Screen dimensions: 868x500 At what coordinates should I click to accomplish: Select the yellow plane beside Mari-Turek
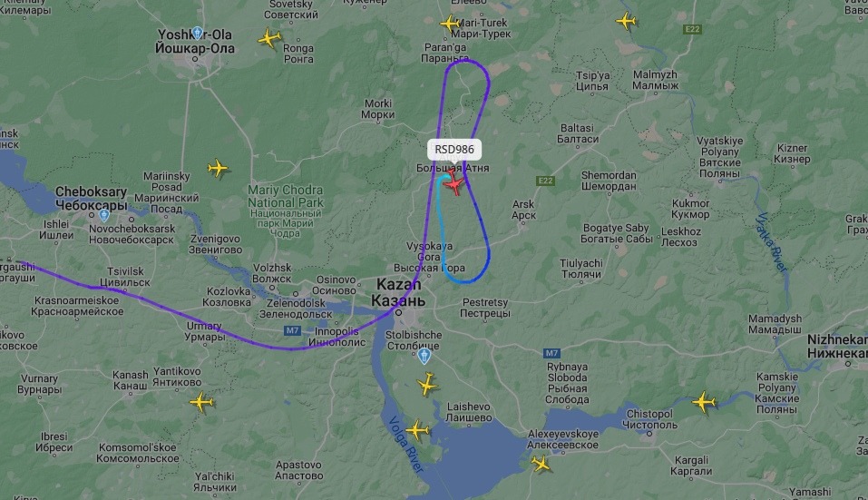point(450,24)
